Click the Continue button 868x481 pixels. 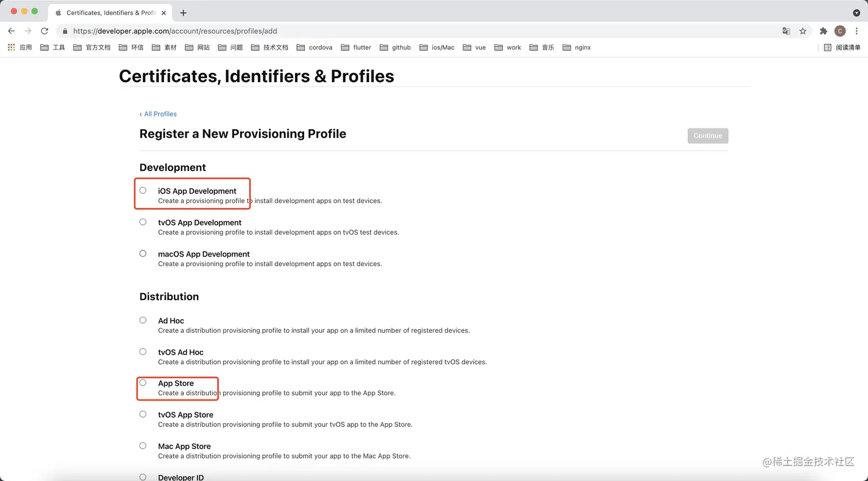point(708,135)
